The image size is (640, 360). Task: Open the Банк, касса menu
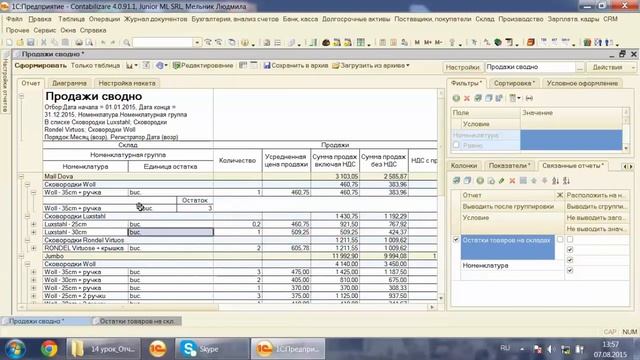click(x=300, y=19)
